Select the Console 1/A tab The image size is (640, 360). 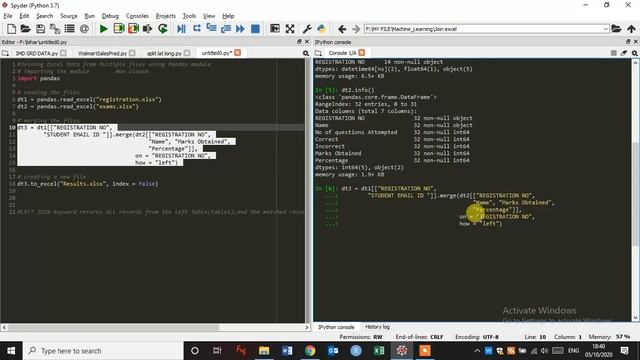(x=342, y=53)
